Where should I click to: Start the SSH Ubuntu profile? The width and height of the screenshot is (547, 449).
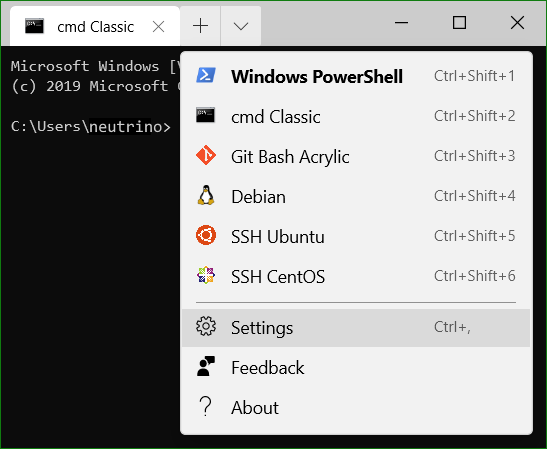(356, 236)
